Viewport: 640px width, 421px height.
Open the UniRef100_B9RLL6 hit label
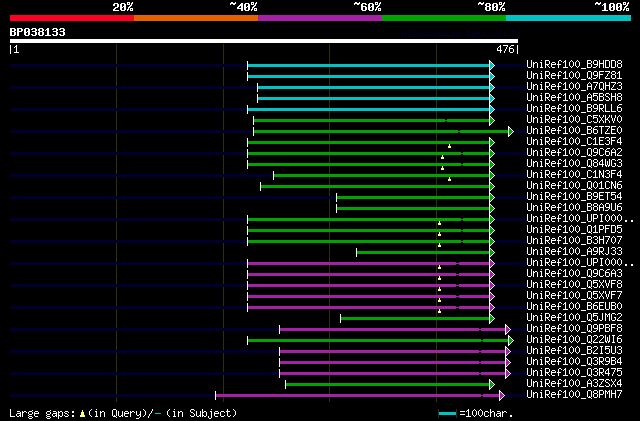click(574, 108)
